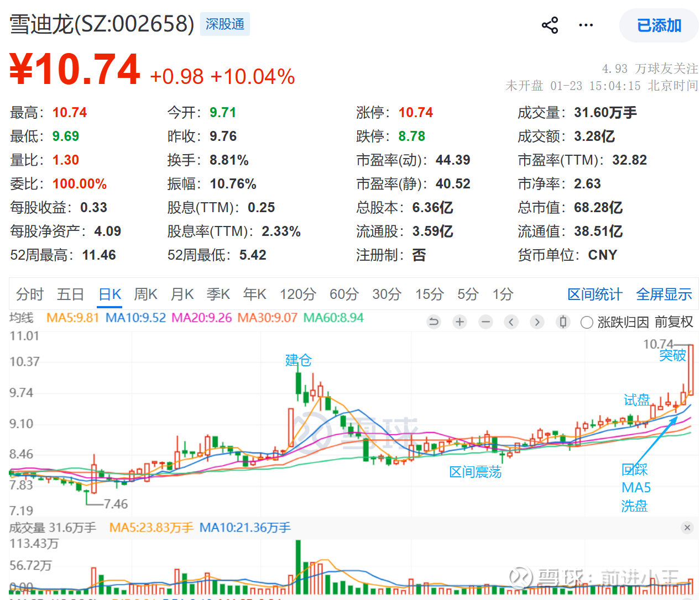
Task: Switch to the 分时 chart tab
Action: point(30,294)
